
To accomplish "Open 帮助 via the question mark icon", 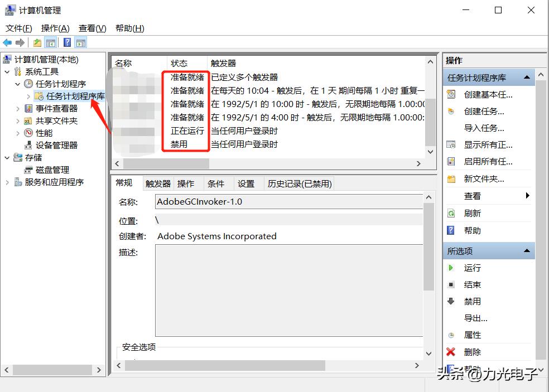I will tap(451, 230).
